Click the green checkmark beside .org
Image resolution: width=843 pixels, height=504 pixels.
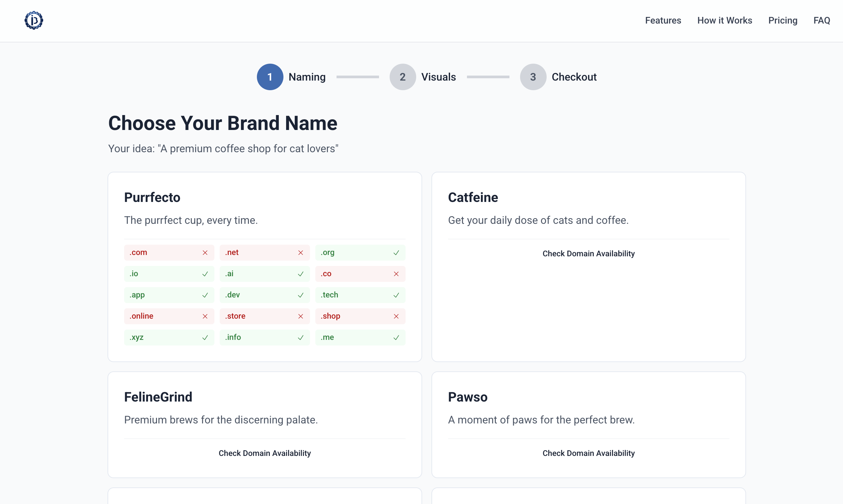click(x=396, y=253)
